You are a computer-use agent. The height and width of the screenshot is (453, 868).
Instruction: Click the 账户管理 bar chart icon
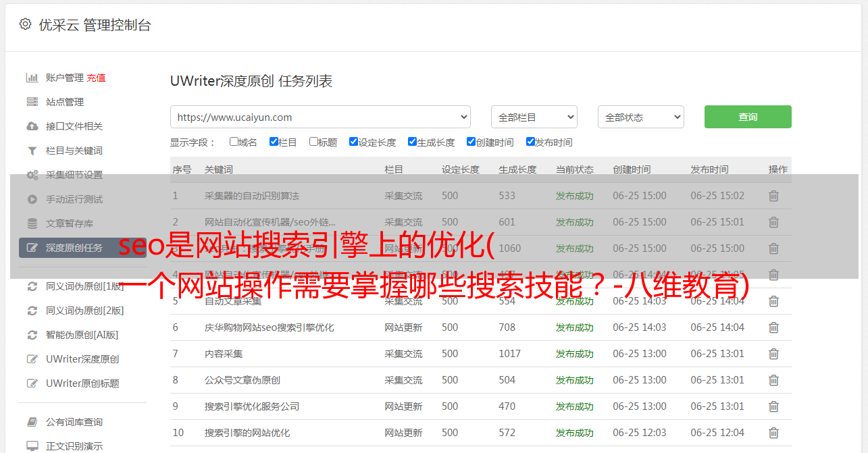[x=32, y=78]
